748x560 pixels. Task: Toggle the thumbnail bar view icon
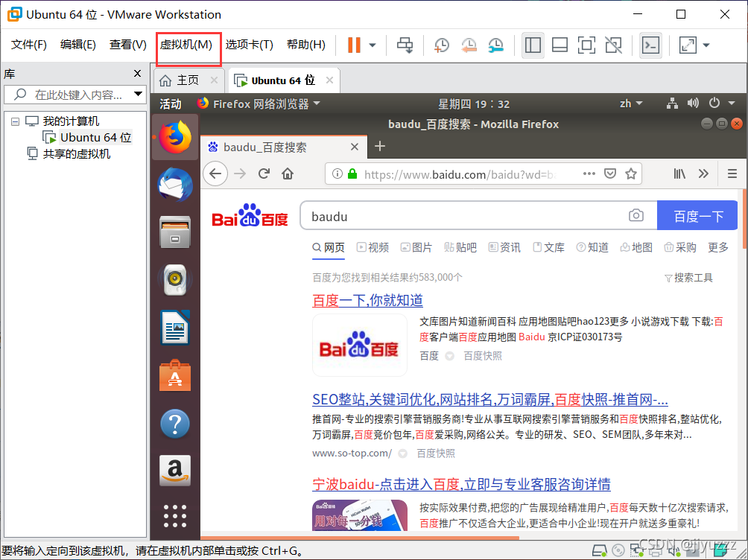(x=560, y=45)
